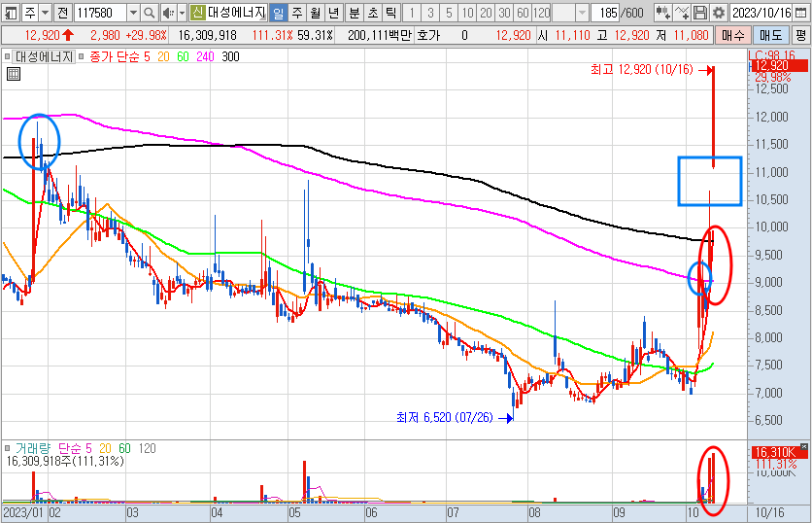Choose interval 120 button
Screen dimensions: 812x523
542,13
